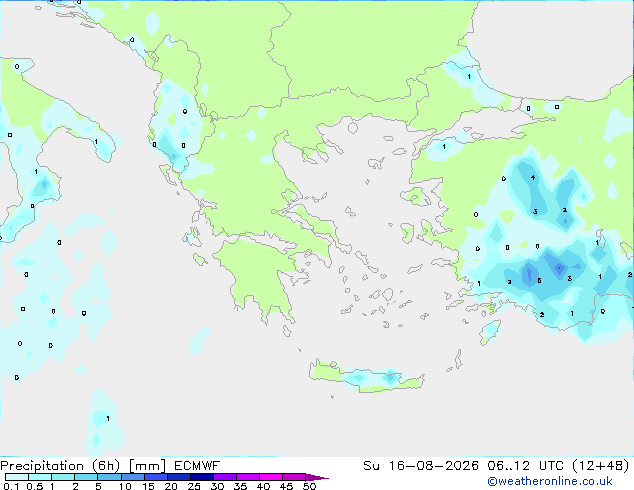Click the island of Rhodes on map
Viewport: 634px width, 490px height.
(x=490, y=332)
